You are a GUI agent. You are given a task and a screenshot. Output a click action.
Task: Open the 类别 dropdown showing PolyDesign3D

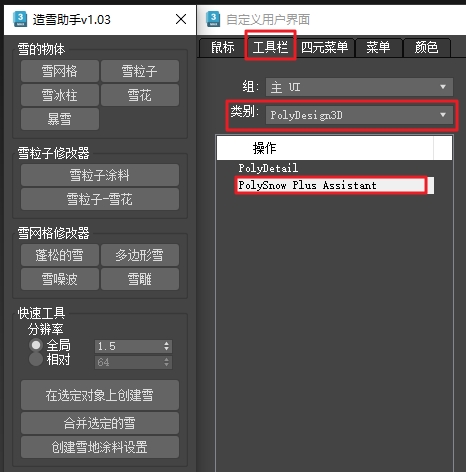[359, 115]
